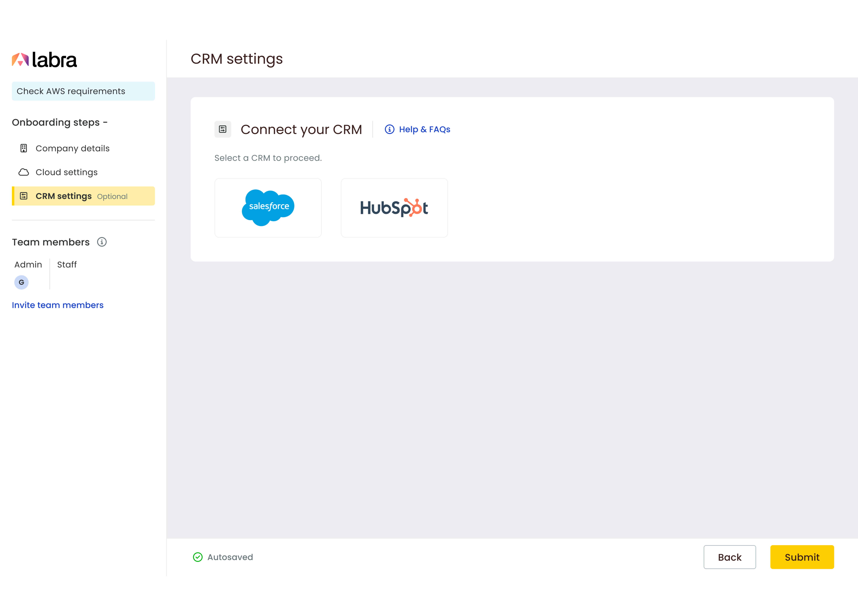This screenshot has width=858, height=616.
Task: Click the Team members info icon
Action: point(102,242)
